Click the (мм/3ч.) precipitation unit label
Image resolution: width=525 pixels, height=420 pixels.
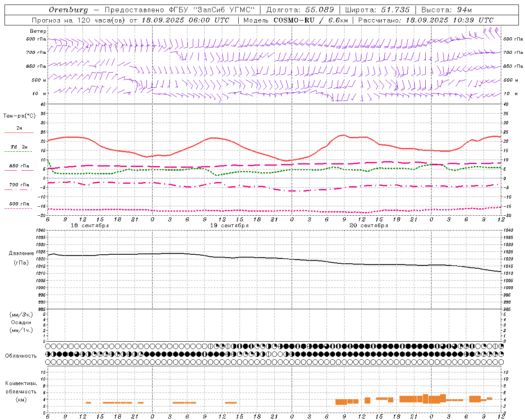click(x=21, y=315)
